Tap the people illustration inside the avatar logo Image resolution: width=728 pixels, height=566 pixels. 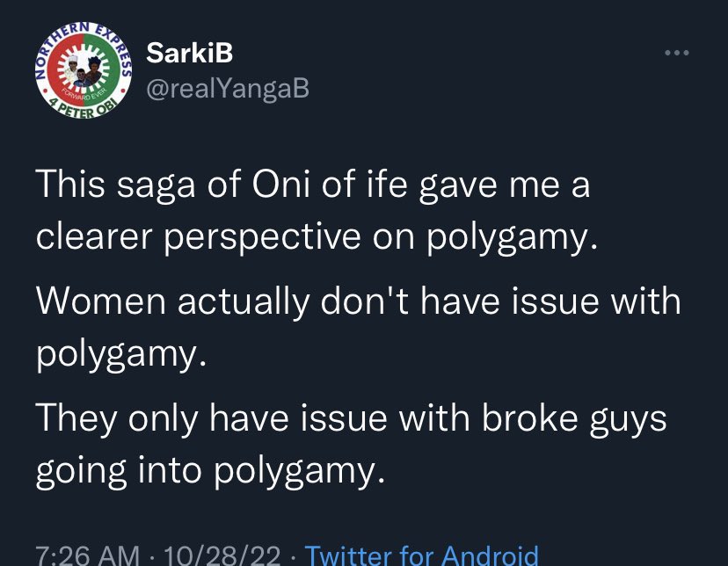84,70
